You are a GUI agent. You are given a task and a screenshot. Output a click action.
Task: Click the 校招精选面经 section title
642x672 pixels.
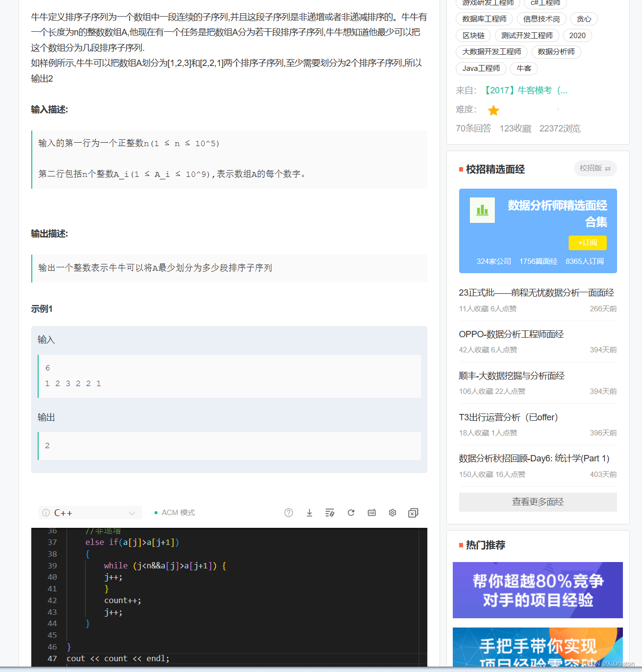point(495,170)
